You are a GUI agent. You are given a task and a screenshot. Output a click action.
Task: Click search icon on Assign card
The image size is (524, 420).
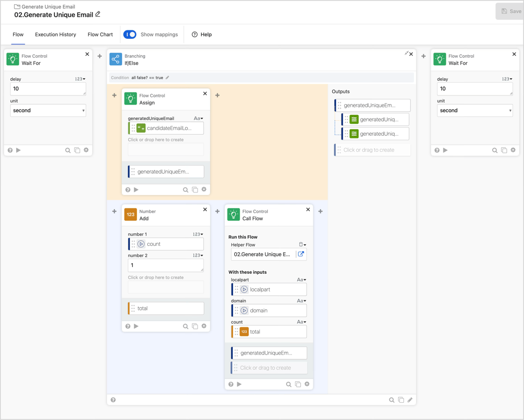(185, 190)
